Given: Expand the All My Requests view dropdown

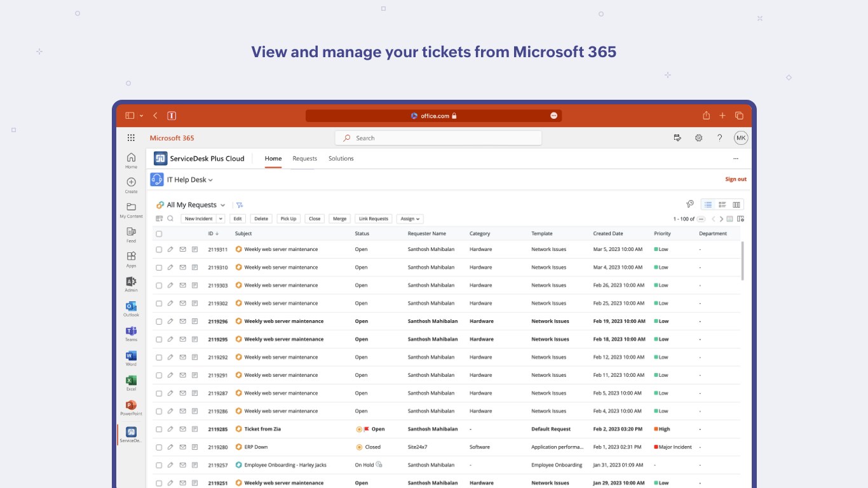Looking at the screenshot, I should click(222, 205).
